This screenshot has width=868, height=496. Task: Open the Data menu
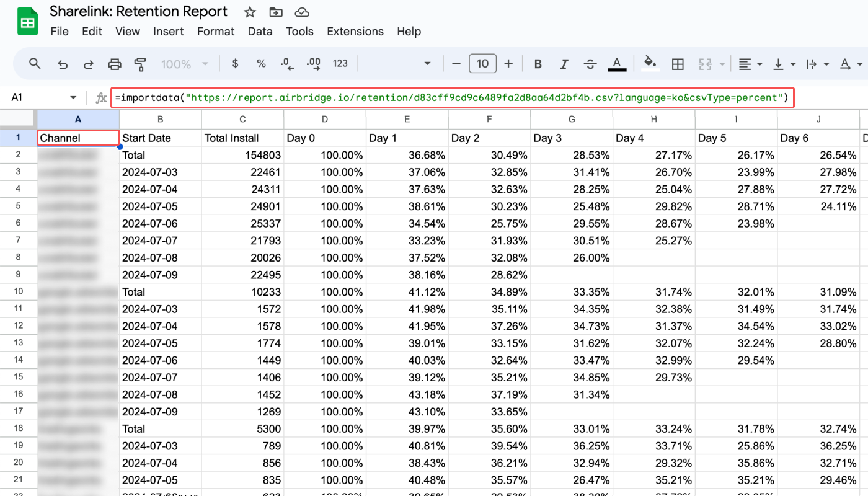(x=260, y=31)
